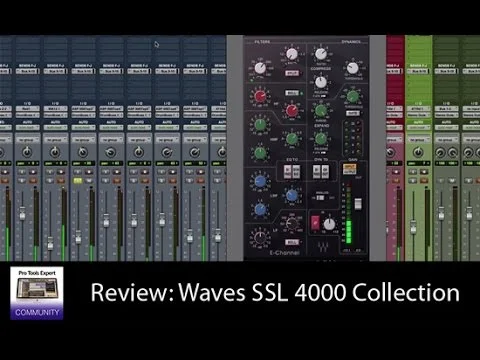
Task: Click the green expander release knob
Action: point(321,139)
